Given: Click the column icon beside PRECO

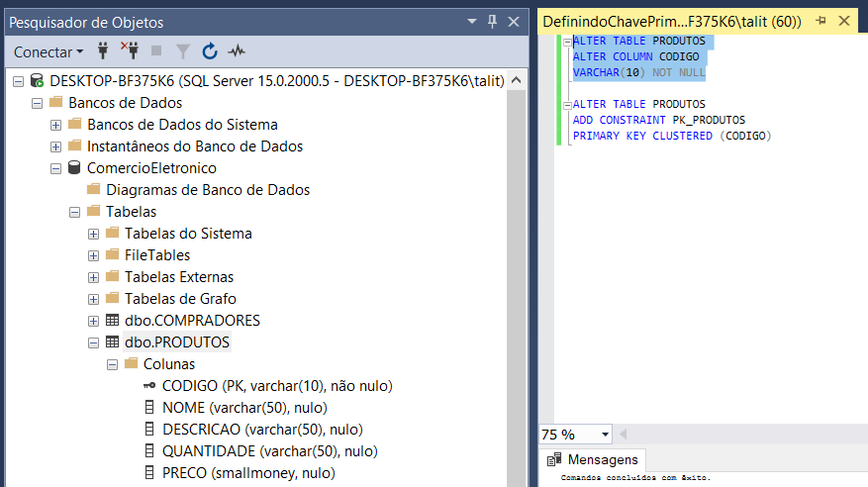Looking at the screenshot, I should (149, 472).
